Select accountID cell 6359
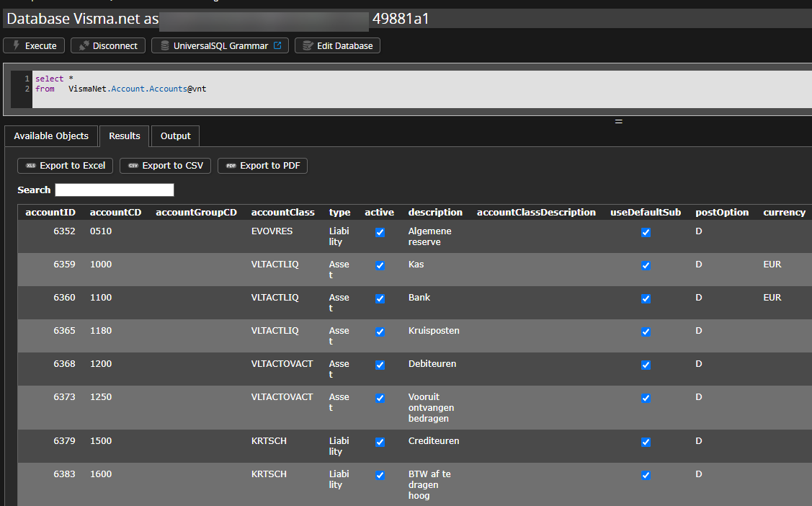Viewport: 812px width, 506px height. coord(64,264)
